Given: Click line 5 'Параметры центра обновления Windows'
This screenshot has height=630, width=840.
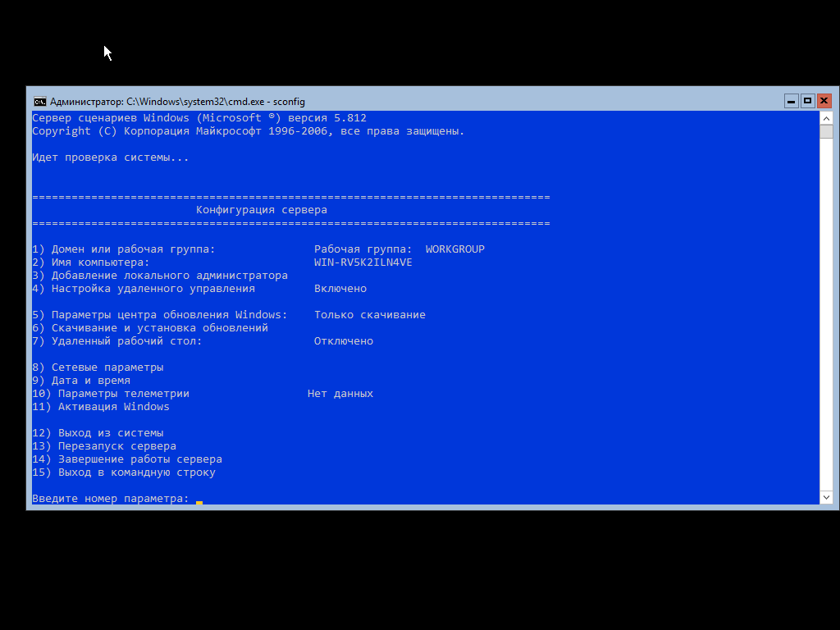Looking at the screenshot, I should point(160,315).
